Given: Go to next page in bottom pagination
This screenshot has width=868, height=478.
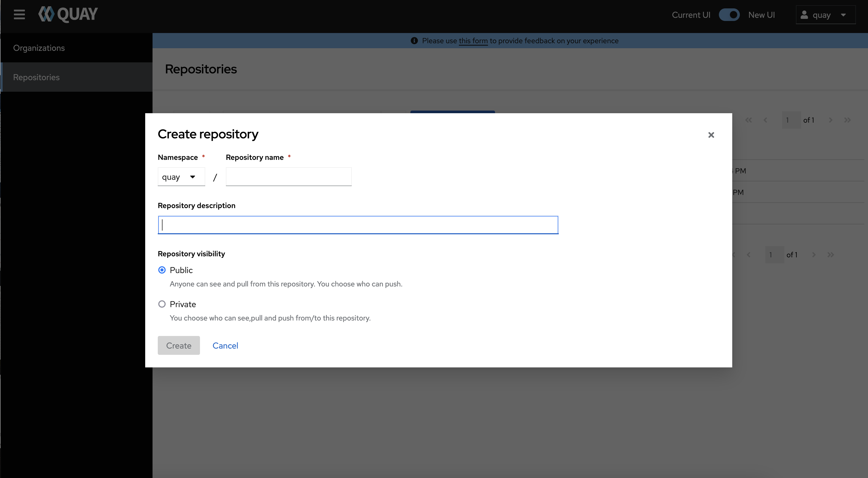Looking at the screenshot, I should [814, 255].
